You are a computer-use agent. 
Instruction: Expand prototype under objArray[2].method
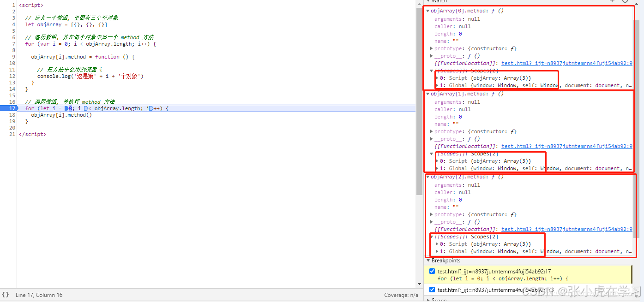coord(432,214)
